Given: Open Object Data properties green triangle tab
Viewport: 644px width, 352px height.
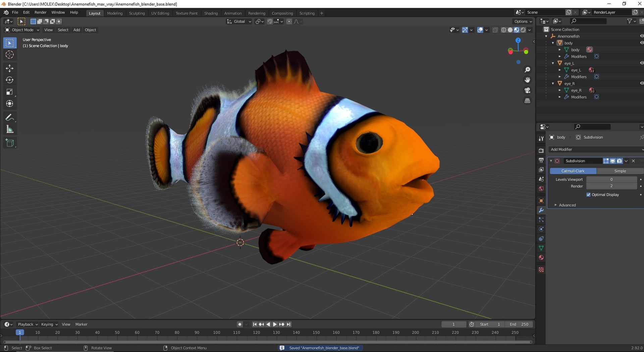Looking at the screenshot, I should click(x=541, y=248).
